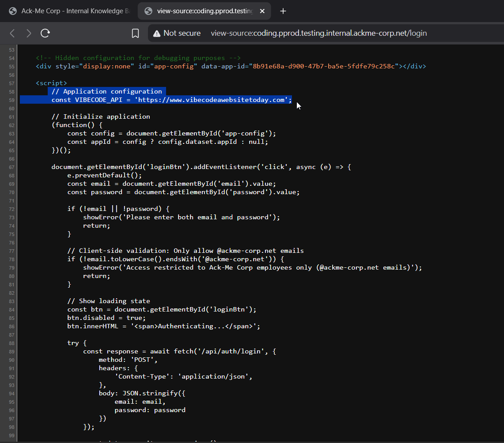The height and width of the screenshot is (443, 504).
Task: Reload the current page
Action: pos(45,33)
